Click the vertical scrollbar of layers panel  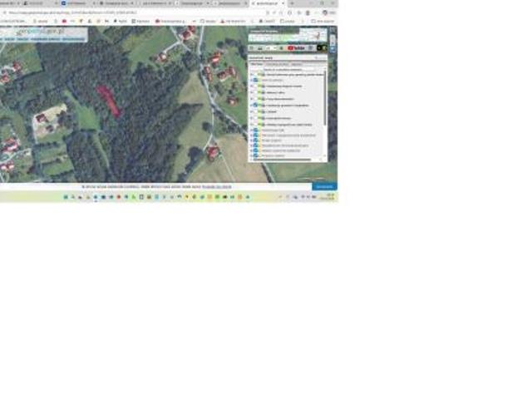[325, 98]
